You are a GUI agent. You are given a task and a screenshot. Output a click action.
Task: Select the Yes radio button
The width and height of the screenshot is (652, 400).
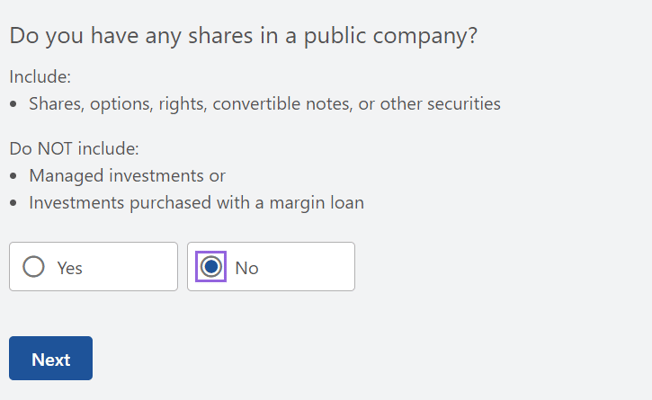pyautogui.click(x=34, y=267)
